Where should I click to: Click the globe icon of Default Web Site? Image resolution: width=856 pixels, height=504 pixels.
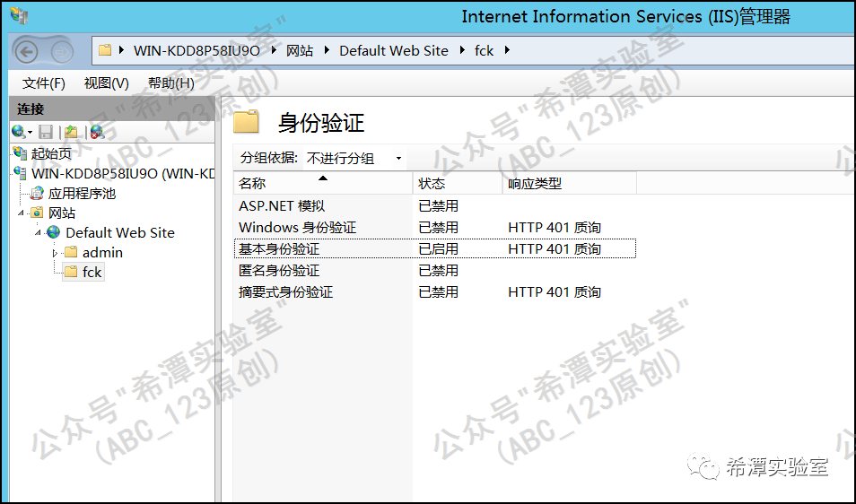pyautogui.click(x=54, y=232)
